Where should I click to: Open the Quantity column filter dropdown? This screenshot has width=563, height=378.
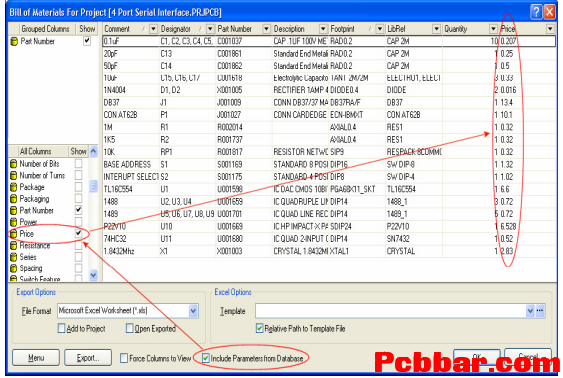(x=493, y=29)
